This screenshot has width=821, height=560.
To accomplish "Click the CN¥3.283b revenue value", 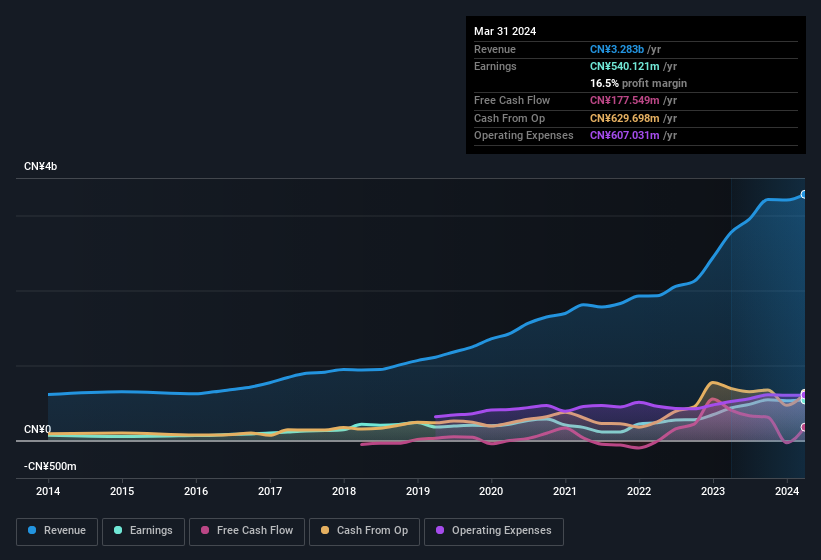I will [x=617, y=49].
